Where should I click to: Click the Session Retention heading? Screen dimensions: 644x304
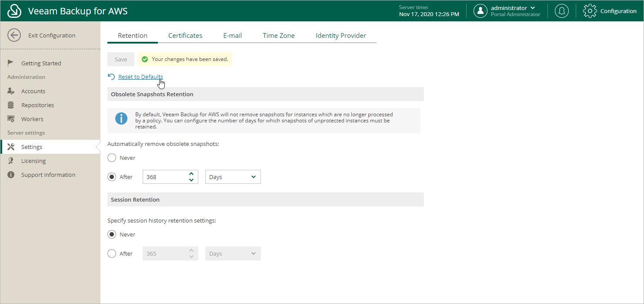[x=135, y=199]
